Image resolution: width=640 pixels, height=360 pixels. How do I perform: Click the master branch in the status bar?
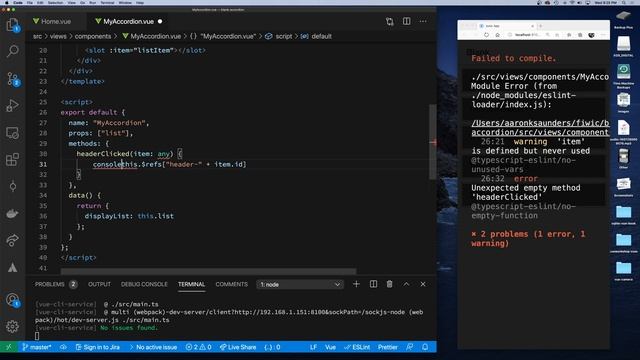pyautogui.click(x=37, y=347)
